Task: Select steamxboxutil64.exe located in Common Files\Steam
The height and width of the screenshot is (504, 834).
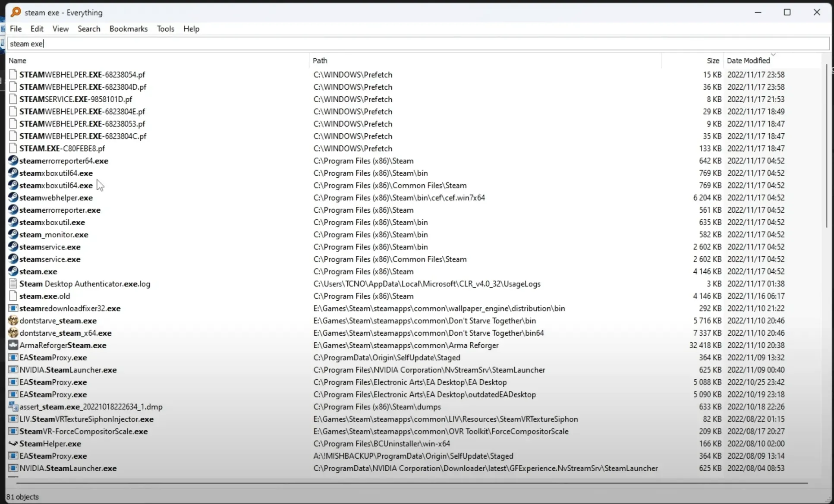Action: point(56,186)
